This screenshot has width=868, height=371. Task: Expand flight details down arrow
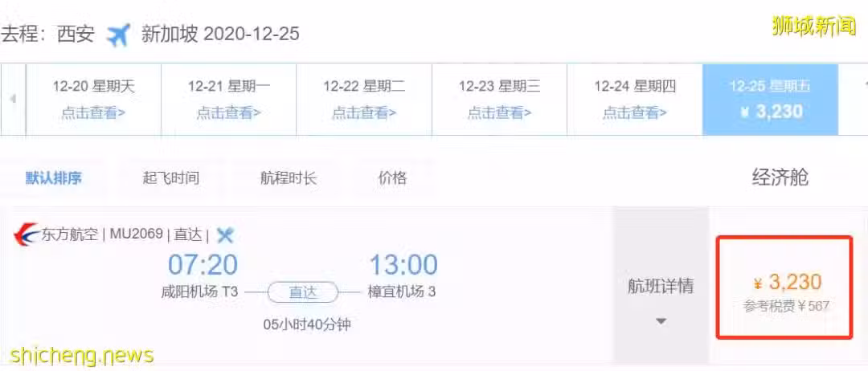tap(661, 321)
